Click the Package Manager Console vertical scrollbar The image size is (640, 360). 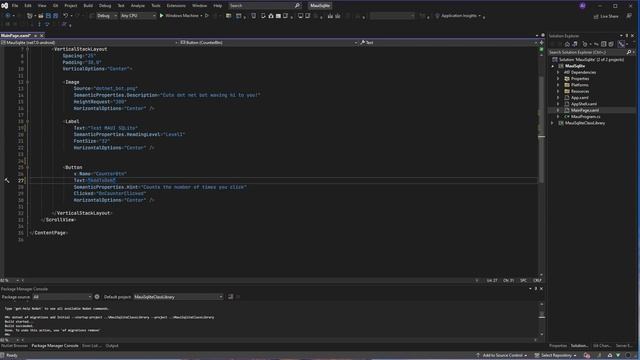click(x=542, y=319)
